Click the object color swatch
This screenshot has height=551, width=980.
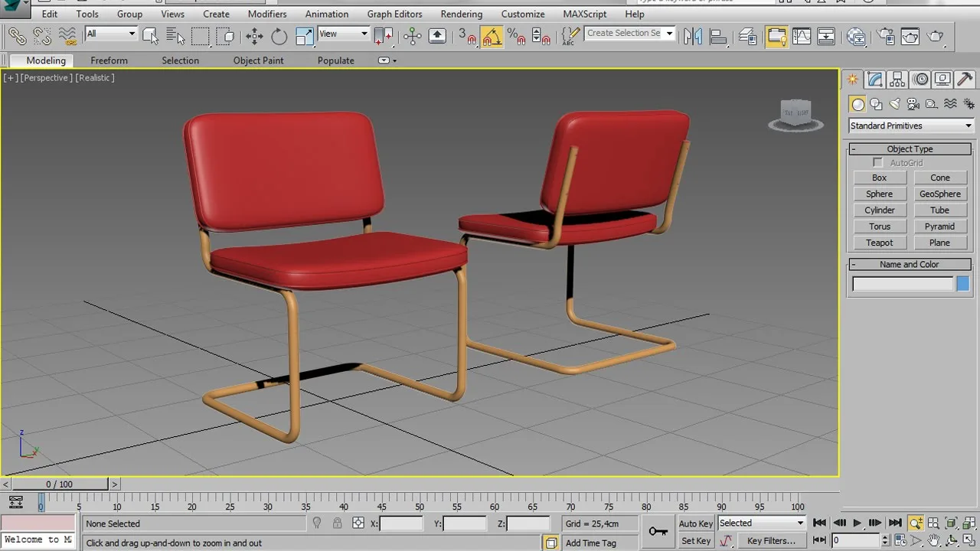[x=962, y=284]
